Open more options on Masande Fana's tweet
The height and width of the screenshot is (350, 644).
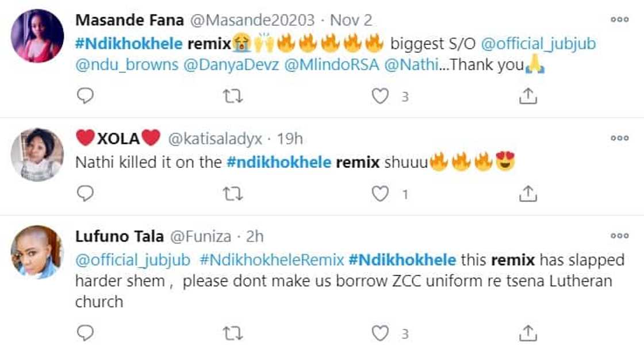[x=619, y=20]
